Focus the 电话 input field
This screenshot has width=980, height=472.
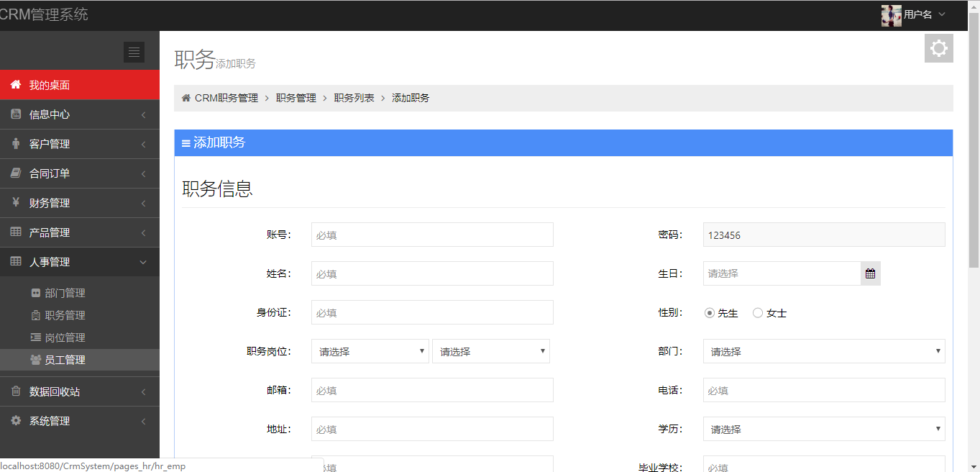[x=824, y=390]
